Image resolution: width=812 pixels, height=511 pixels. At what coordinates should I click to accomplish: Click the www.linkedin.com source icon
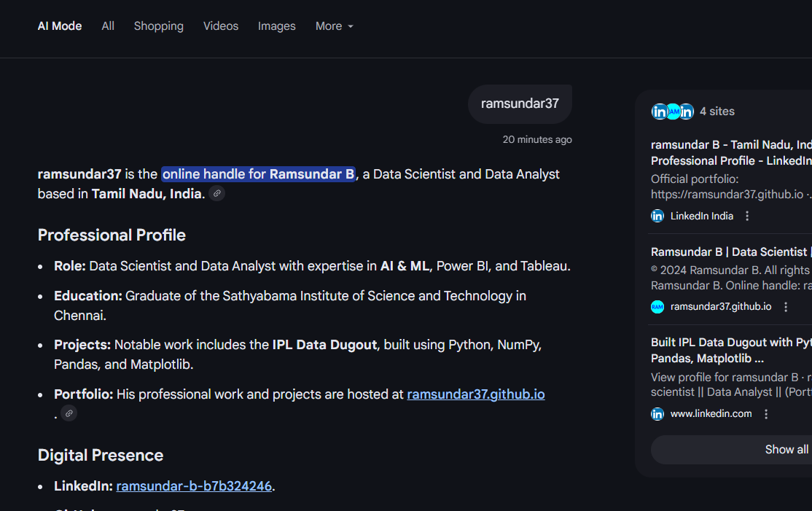[657, 413]
